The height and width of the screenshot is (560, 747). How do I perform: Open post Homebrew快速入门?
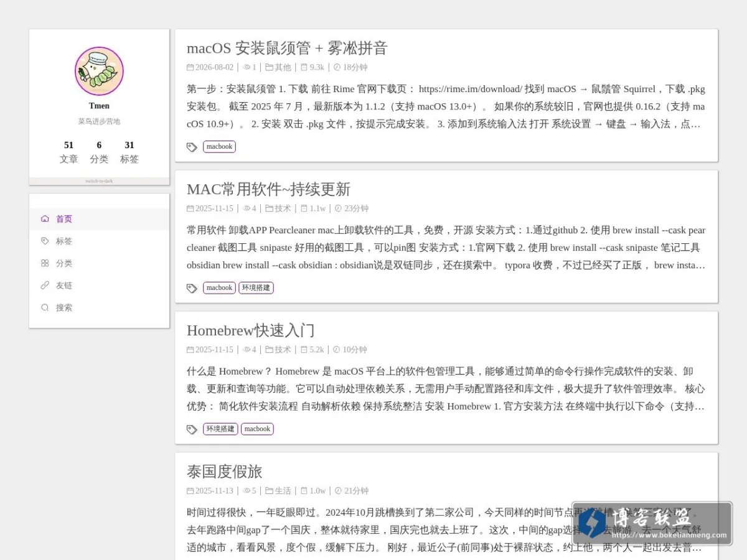[251, 330]
